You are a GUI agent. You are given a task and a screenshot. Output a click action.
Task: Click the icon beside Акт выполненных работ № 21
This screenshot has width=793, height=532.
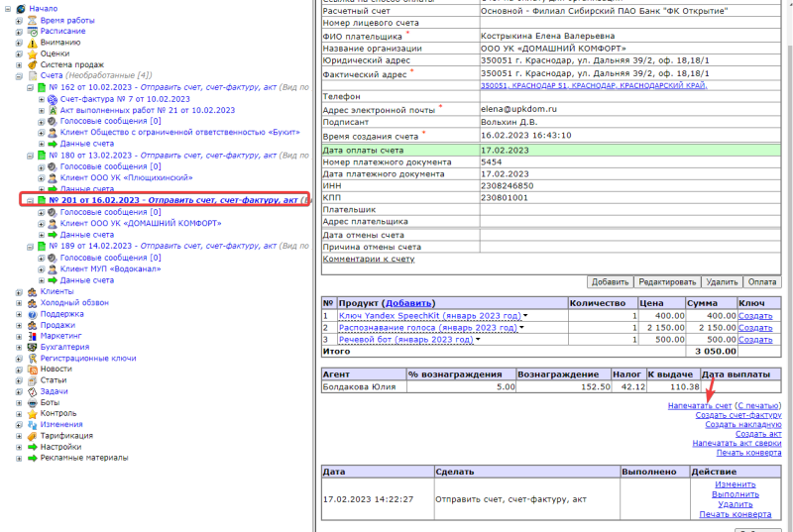point(53,110)
